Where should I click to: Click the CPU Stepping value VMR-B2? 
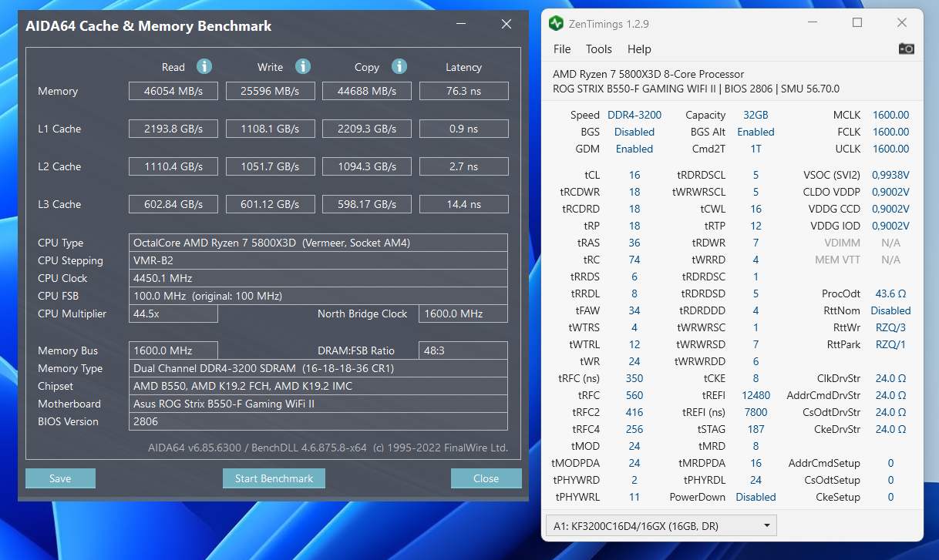(x=318, y=260)
